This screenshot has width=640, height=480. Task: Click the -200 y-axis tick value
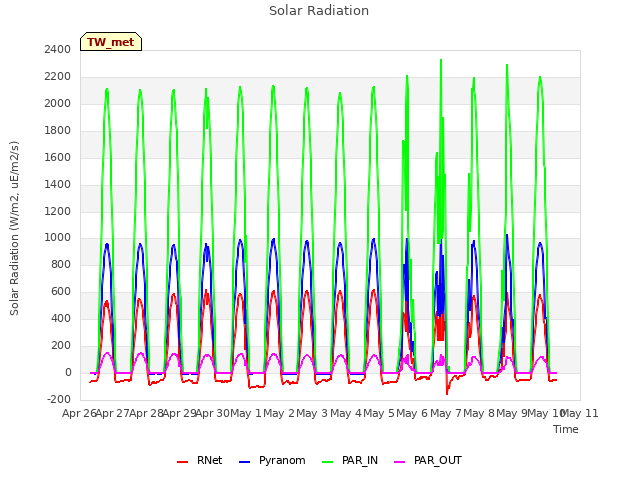[x=59, y=399]
